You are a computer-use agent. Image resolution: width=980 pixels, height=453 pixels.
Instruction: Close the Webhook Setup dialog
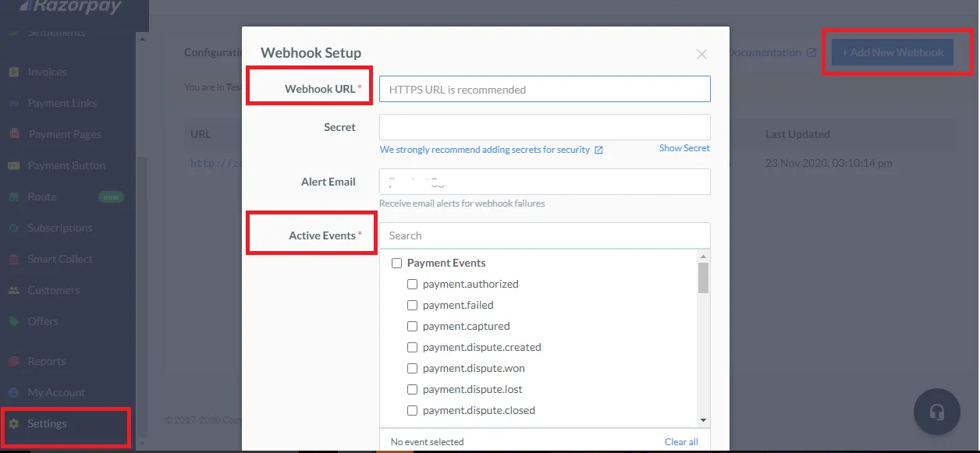point(701,54)
